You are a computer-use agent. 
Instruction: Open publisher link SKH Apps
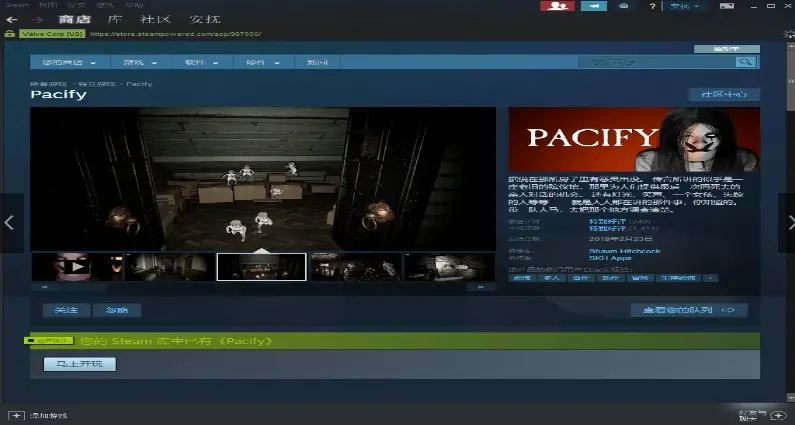coord(610,258)
